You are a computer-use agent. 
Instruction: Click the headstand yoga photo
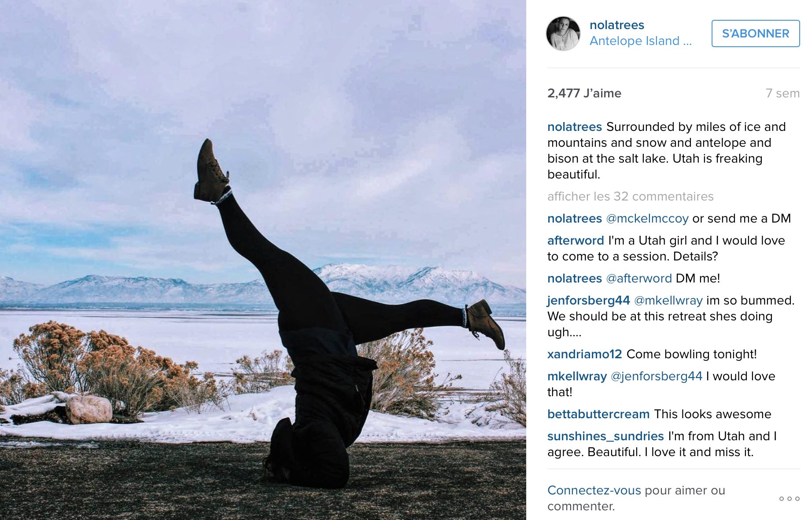tap(263, 260)
